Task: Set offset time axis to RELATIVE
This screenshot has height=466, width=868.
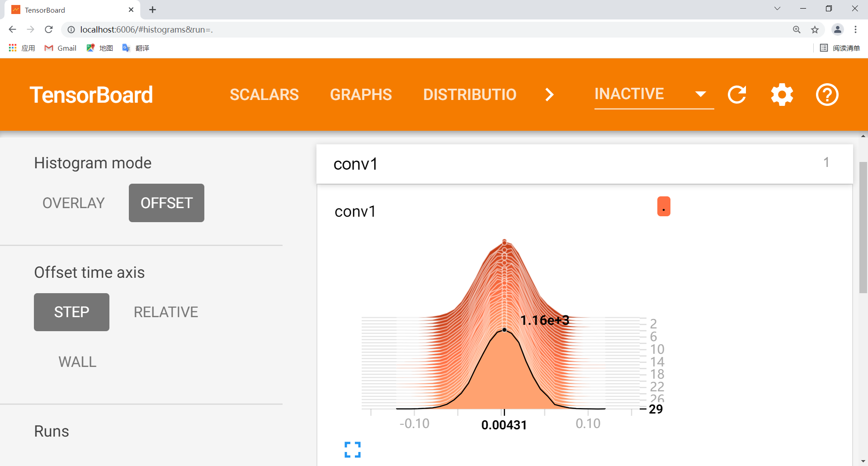Action: coord(165,312)
